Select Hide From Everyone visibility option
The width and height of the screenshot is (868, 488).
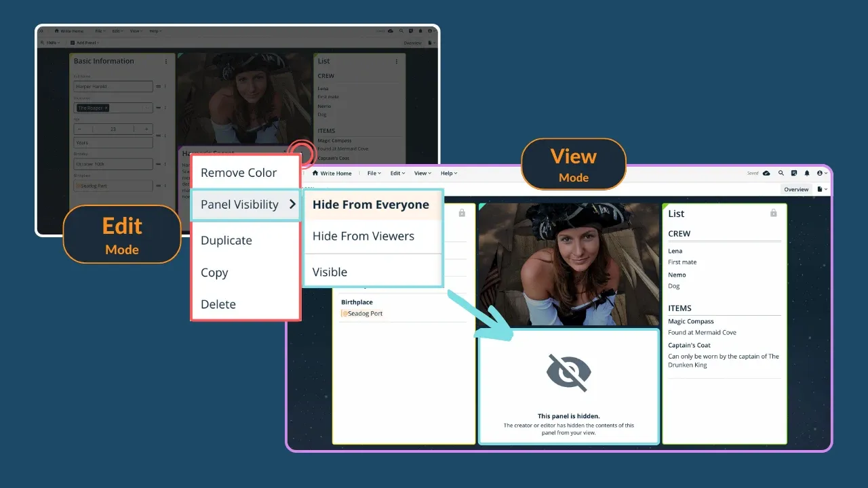tap(370, 205)
